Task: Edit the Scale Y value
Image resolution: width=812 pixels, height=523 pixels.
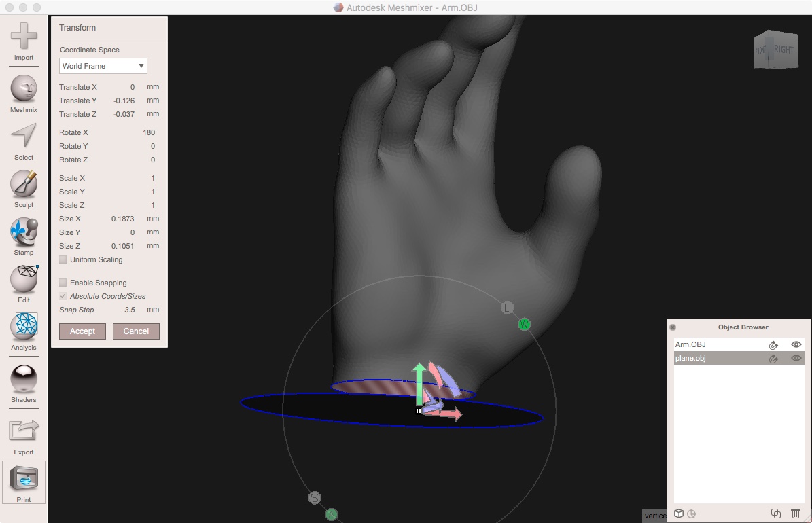Action: click(x=153, y=192)
